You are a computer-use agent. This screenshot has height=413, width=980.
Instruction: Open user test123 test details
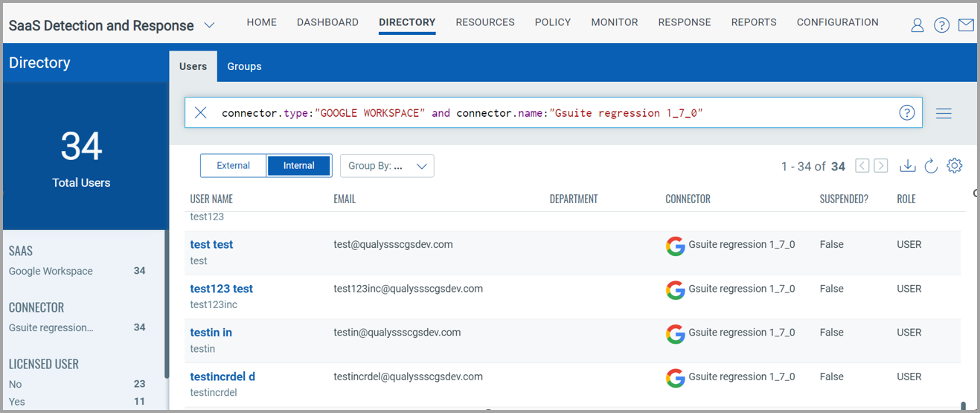[222, 289]
